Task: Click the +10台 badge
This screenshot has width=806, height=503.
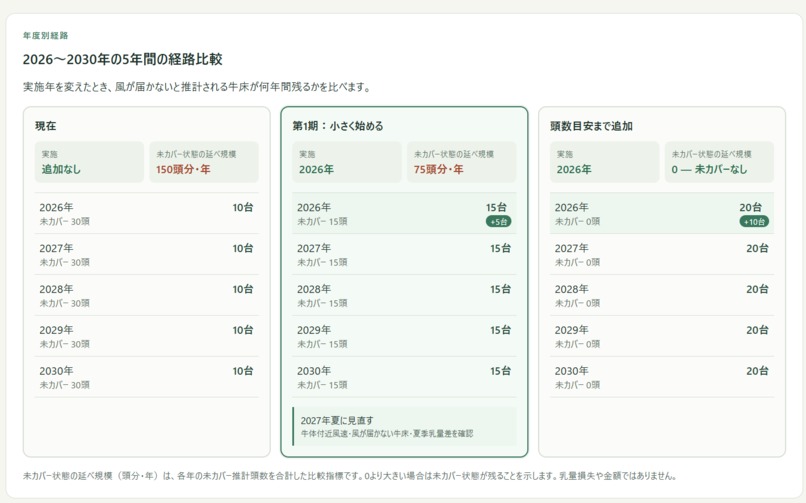Action: pyautogui.click(x=755, y=221)
